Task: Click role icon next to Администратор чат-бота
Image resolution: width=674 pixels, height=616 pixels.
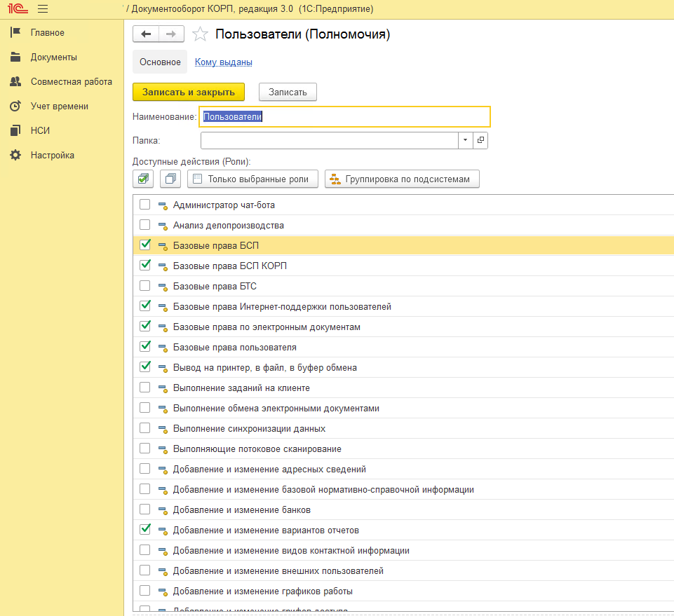Action: [163, 205]
